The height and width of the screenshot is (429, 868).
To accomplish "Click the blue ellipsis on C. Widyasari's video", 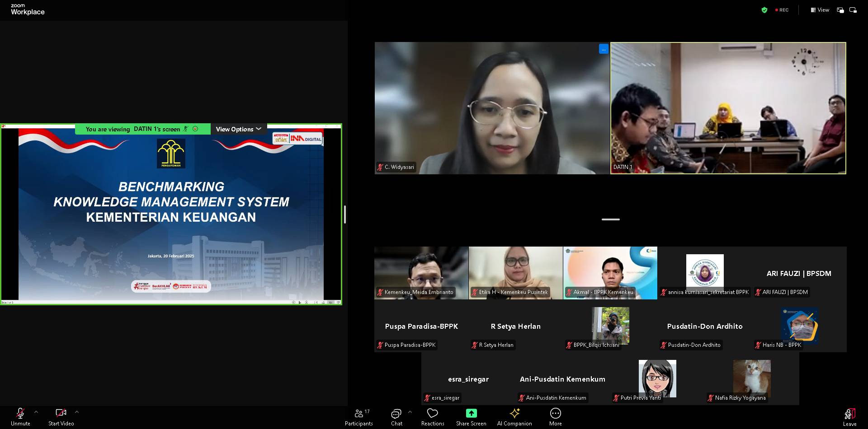I will coord(604,49).
